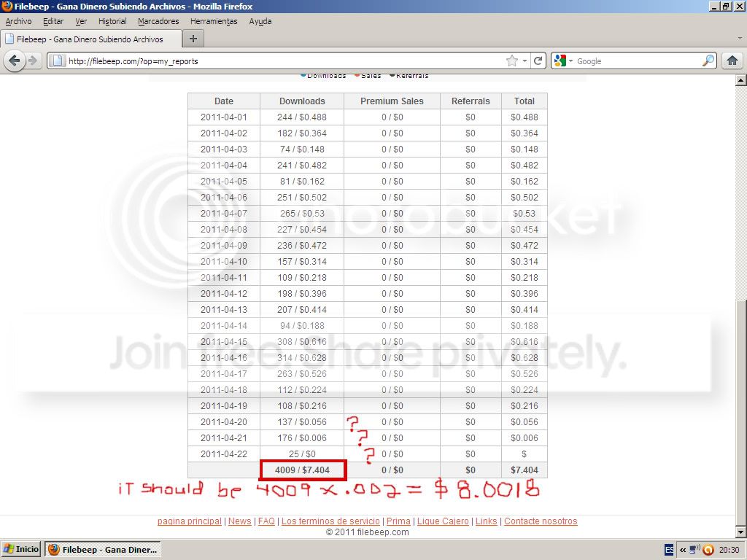The width and height of the screenshot is (747, 560).
Task: Select the 265 / $0.53 downloads cell
Action: tap(302, 214)
